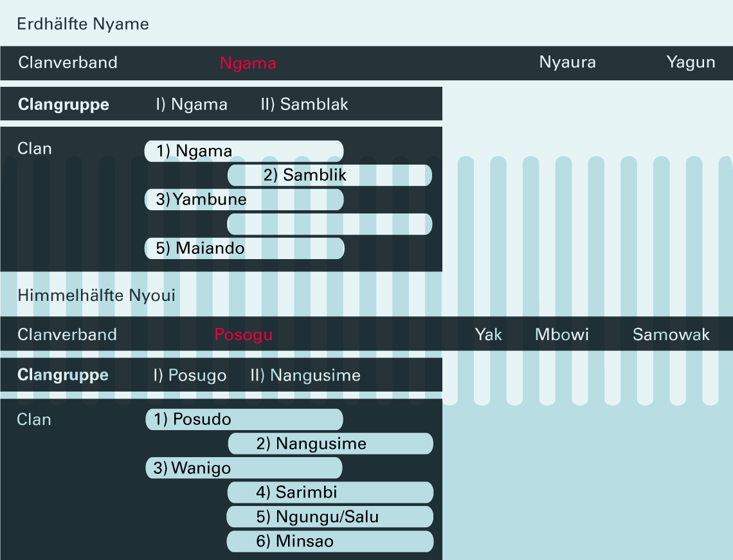Choose the Yak Clanverband label
The height and width of the screenshot is (560, 733).
[488, 334]
